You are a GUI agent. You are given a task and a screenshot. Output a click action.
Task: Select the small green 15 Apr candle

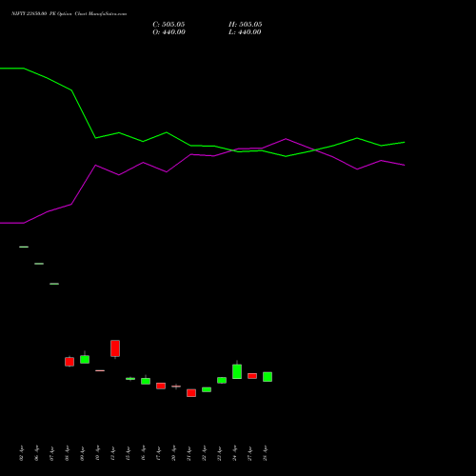pos(130,379)
